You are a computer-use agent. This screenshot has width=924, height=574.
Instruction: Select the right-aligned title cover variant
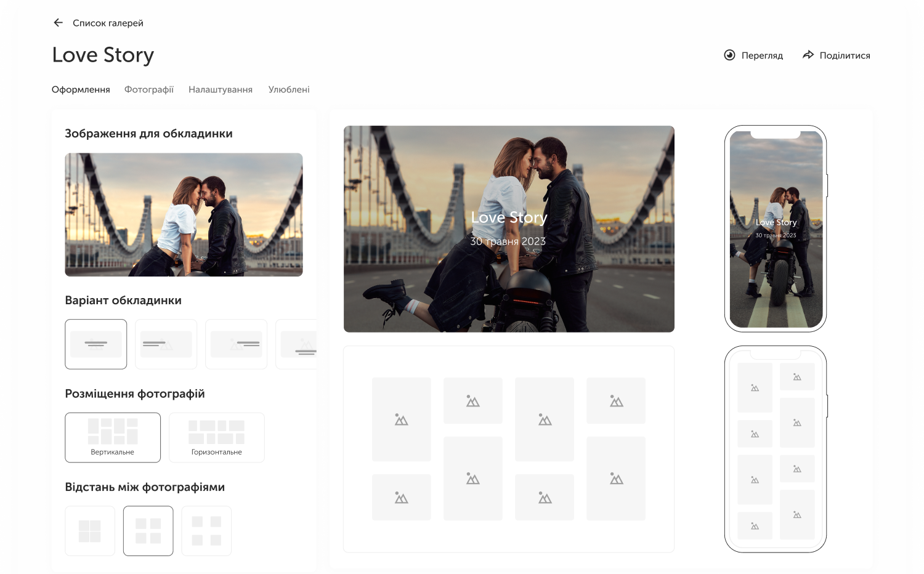(x=237, y=344)
